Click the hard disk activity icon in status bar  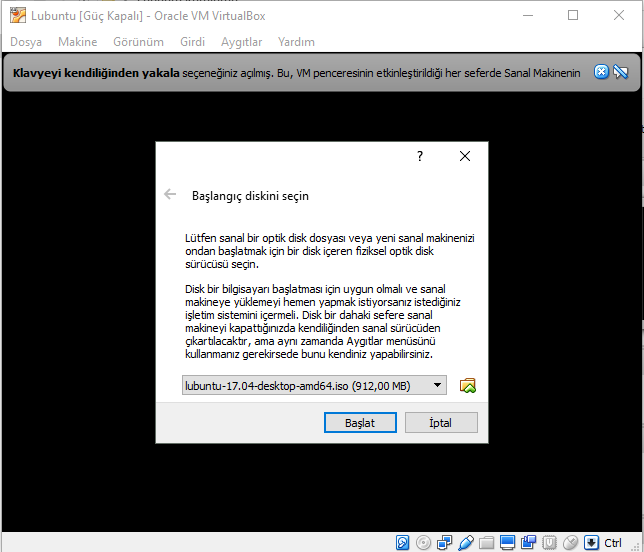(403, 543)
